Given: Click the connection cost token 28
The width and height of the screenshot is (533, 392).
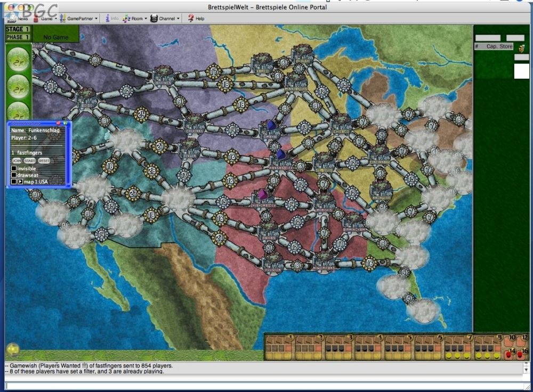Looking at the screenshot, I should click(x=151, y=171).
